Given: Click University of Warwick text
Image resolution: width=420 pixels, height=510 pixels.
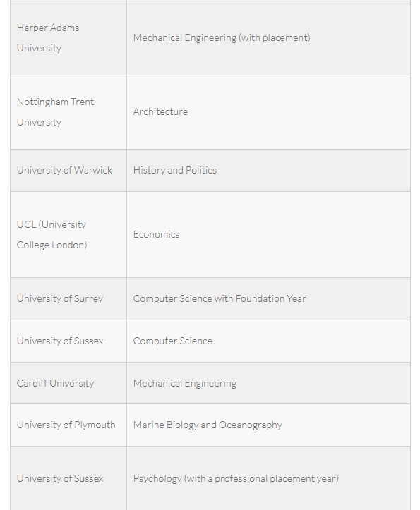Looking at the screenshot, I should click(64, 170).
